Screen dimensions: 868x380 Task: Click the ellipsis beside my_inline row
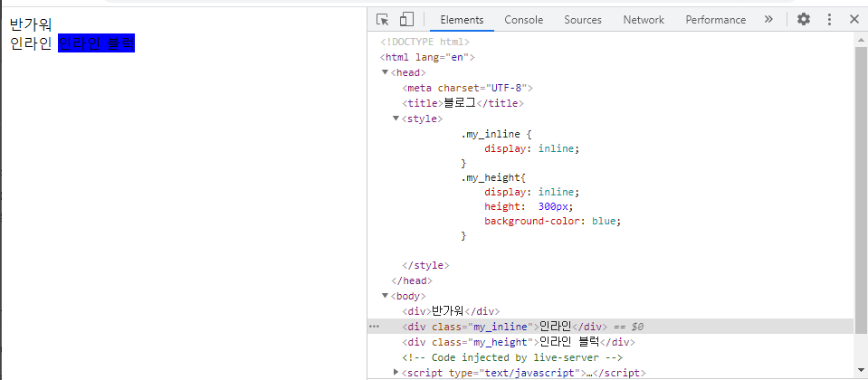[374, 327]
